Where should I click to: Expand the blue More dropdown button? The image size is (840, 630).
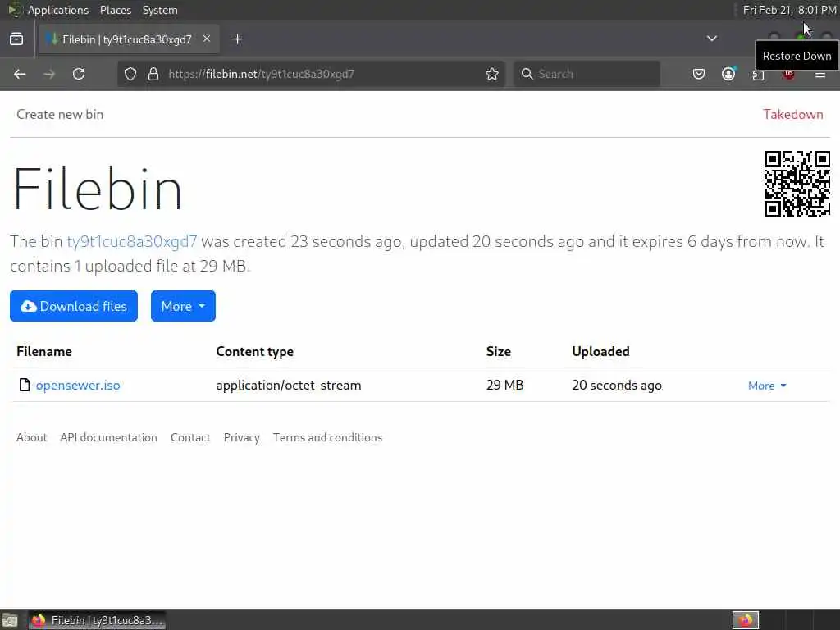(x=183, y=306)
